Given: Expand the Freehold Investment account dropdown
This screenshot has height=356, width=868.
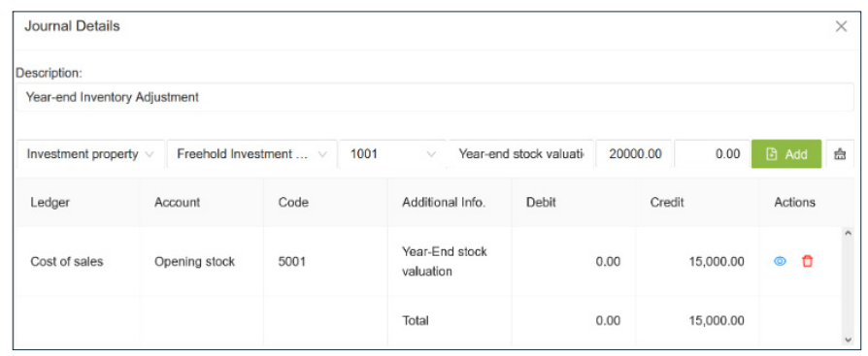Looking at the screenshot, I should pos(251,154).
